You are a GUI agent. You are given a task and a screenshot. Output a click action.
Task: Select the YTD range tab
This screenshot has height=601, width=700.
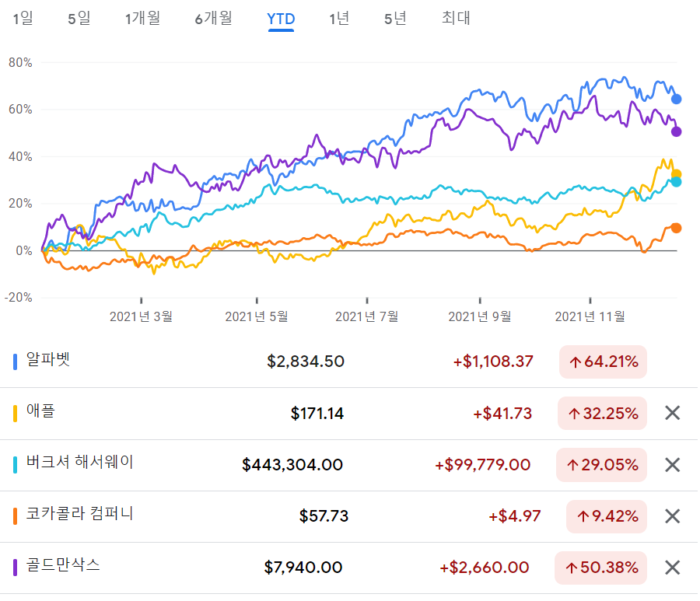click(281, 19)
